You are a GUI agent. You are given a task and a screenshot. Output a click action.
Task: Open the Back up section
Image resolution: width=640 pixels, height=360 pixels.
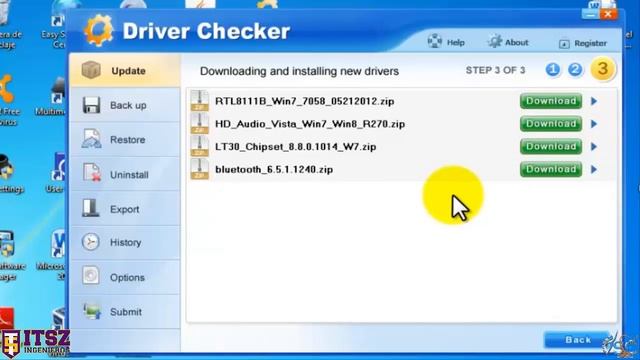[x=124, y=105]
